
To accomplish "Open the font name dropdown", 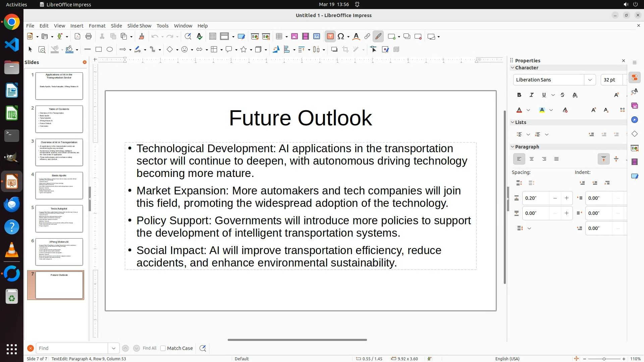I will (x=590, y=80).
